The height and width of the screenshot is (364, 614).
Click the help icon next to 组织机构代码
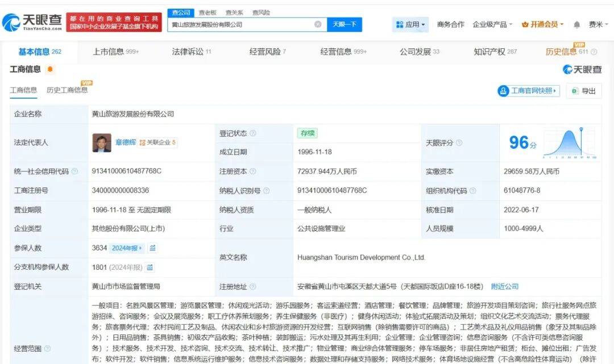(x=472, y=191)
